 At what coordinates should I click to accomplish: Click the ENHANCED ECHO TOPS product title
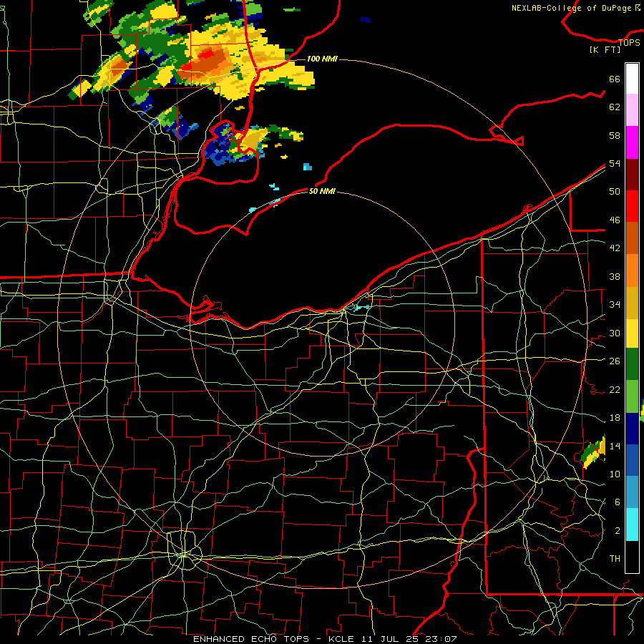coord(251,639)
